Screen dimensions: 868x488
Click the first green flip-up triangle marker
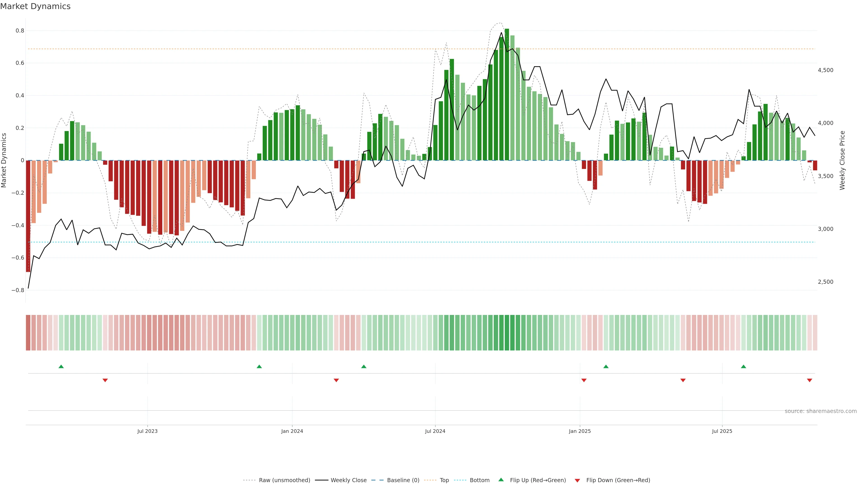pos(61,366)
